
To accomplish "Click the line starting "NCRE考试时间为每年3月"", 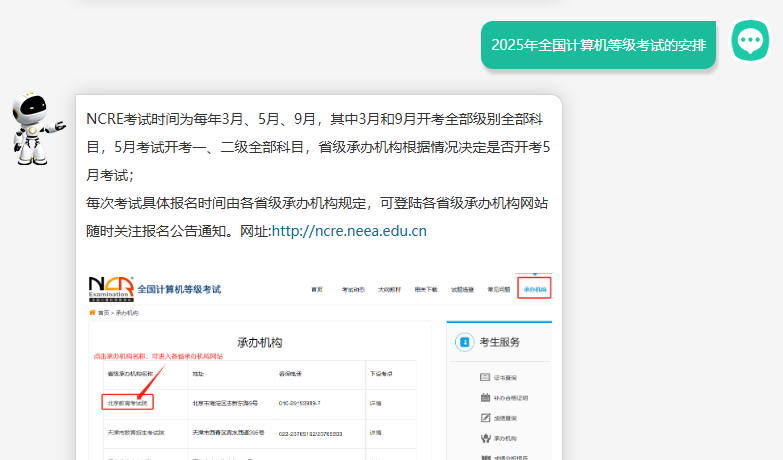I will coord(314,119).
